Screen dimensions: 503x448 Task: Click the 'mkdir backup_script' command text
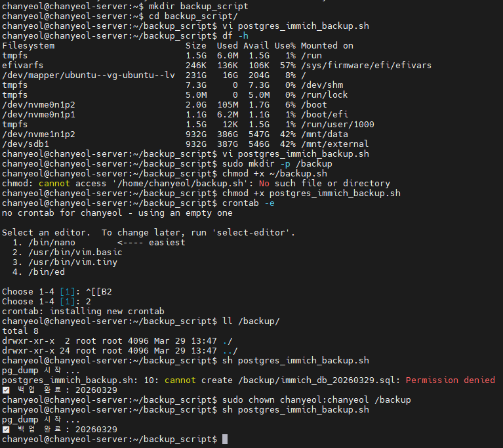[x=195, y=6]
